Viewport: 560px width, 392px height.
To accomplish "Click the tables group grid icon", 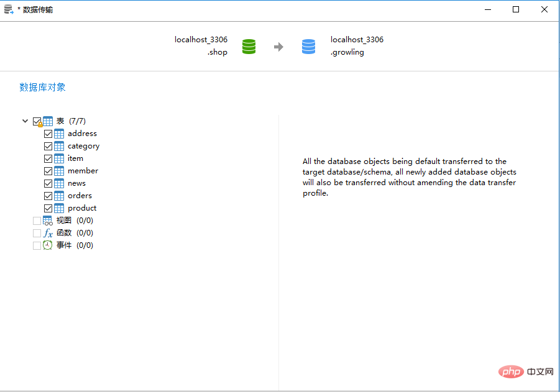I will (x=48, y=121).
